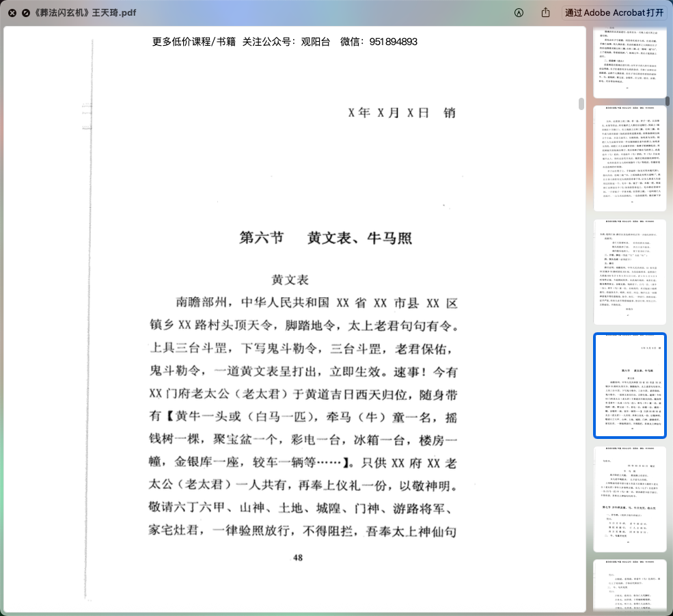This screenshot has width=673, height=616.
Task: Open the Share menu icon
Action: point(545,13)
